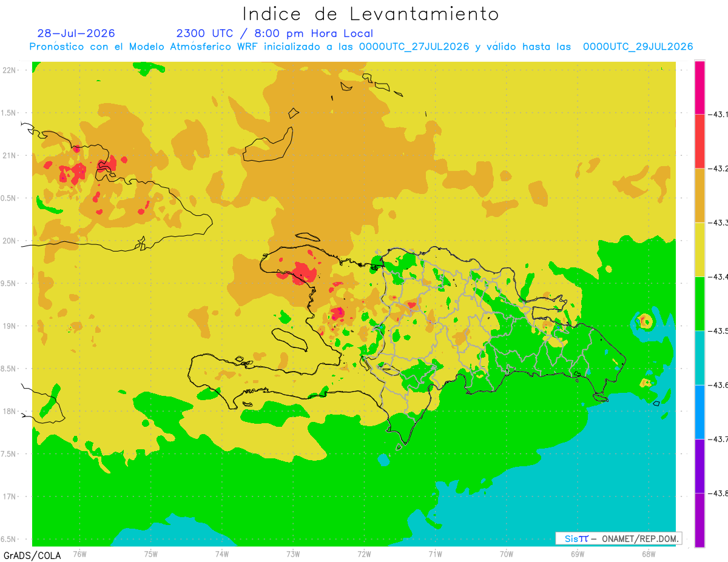
Task: Click the '76W' longitude label
Action: click(x=79, y=554)
